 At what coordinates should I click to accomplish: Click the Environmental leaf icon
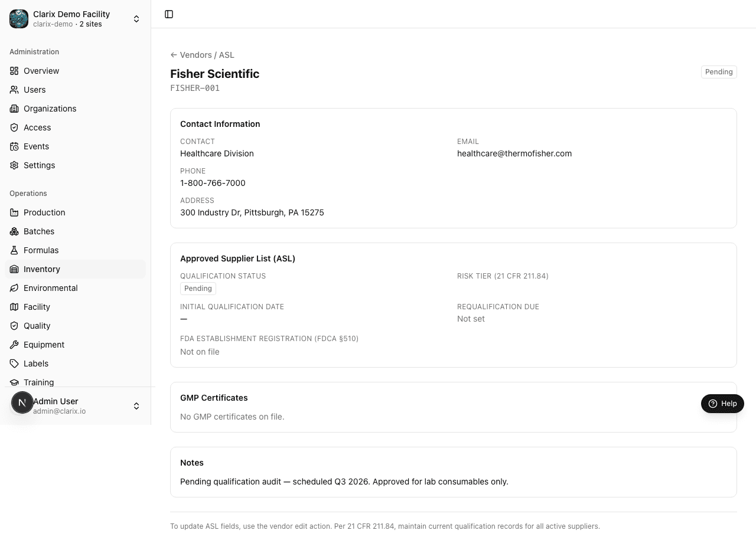point(14,288)
